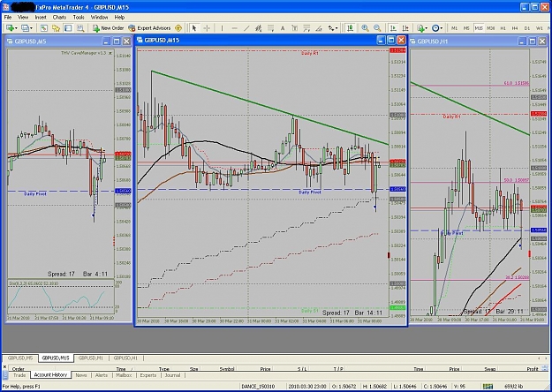Select the equidistant channel tool
The image size is (552, 392).
(259, 28)
